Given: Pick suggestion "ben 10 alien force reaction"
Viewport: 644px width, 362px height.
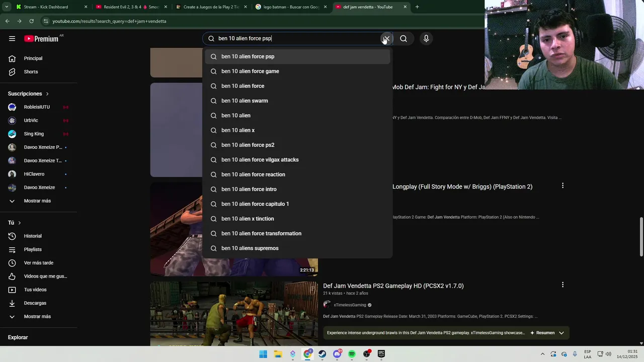Looking at the screenshot, I should point(297,174).
